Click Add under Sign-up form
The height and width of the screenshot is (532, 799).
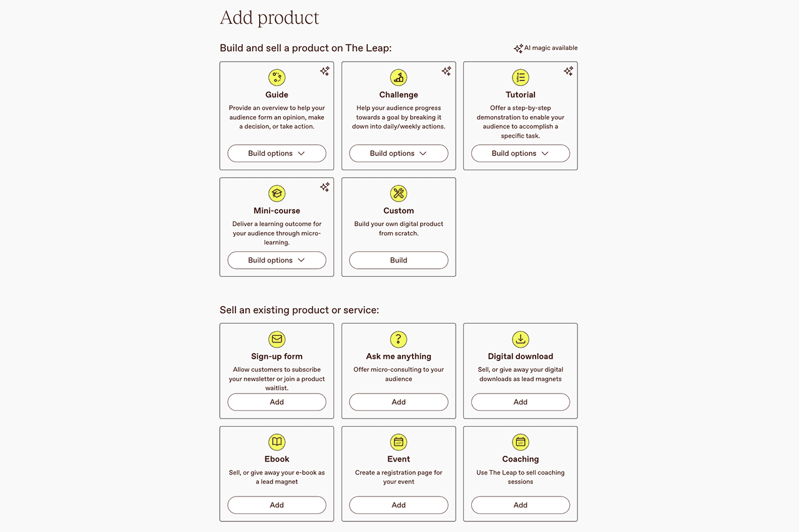277,402
